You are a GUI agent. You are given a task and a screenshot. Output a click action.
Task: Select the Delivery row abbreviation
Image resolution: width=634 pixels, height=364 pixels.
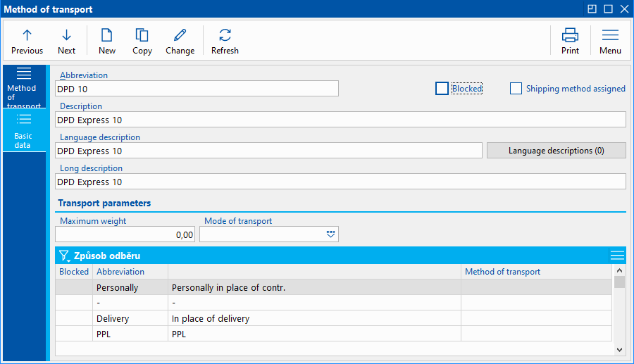[130, 318]
